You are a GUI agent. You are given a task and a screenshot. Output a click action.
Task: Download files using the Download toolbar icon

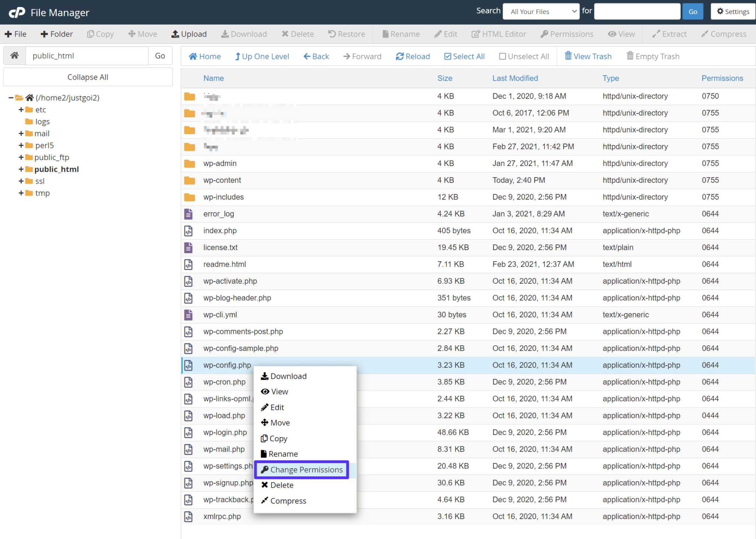point(244,34)
